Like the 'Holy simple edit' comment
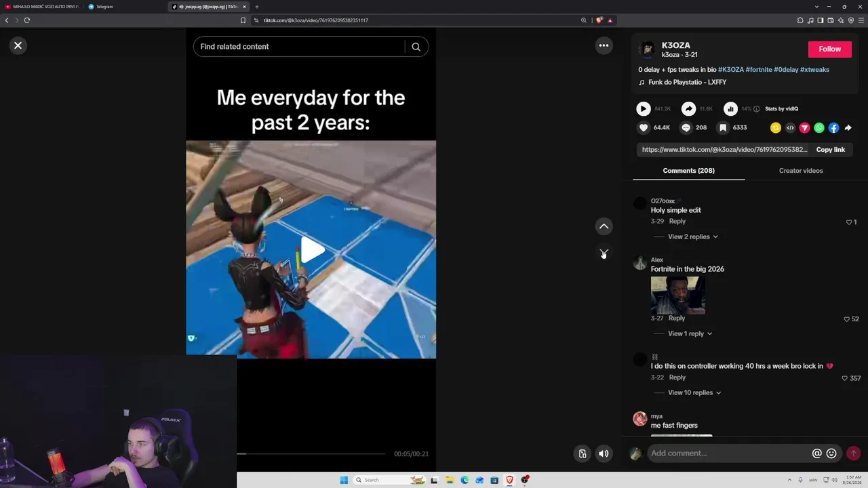 click(x=849, y=222)
